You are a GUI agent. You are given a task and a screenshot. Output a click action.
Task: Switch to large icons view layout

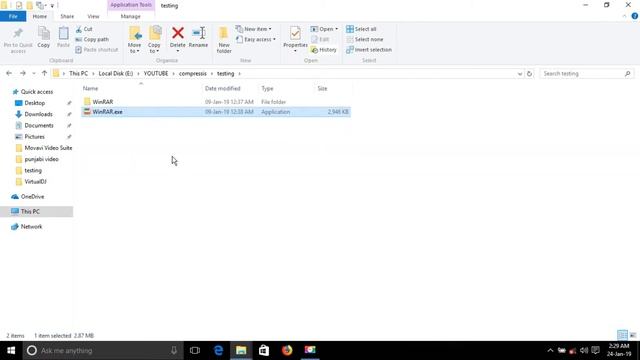pos(633,335)
